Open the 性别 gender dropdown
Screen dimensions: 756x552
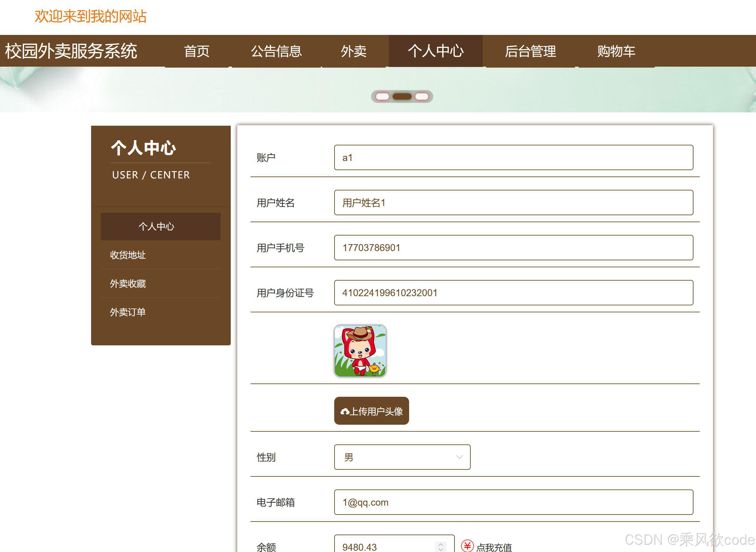pyautogui.click(x=402, y=457)
